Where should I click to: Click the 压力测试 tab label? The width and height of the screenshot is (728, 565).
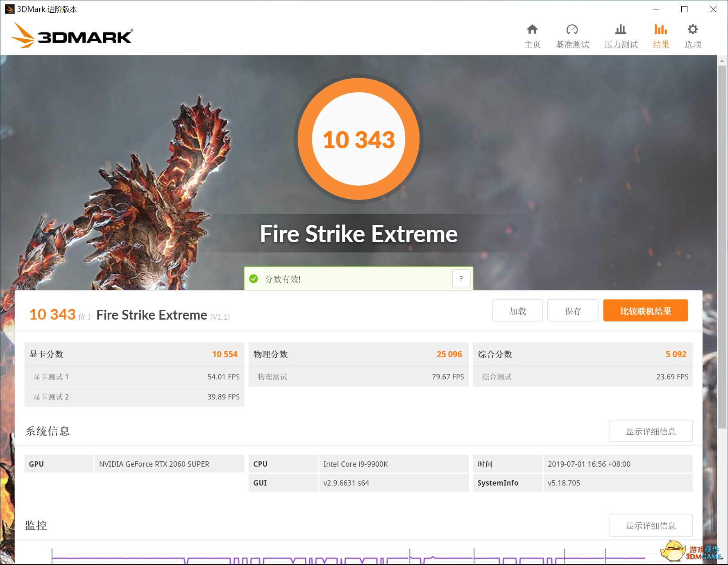[x=621, y=44]
